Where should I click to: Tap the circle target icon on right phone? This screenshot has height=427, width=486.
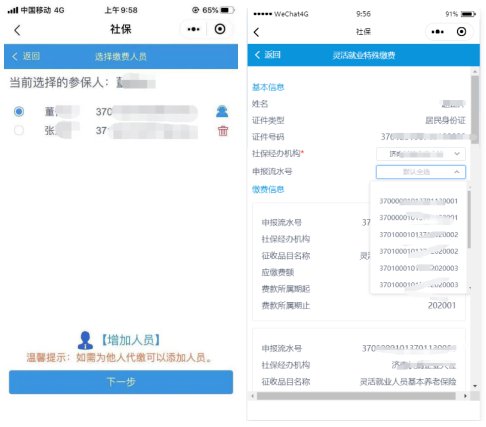click(461, 32)
